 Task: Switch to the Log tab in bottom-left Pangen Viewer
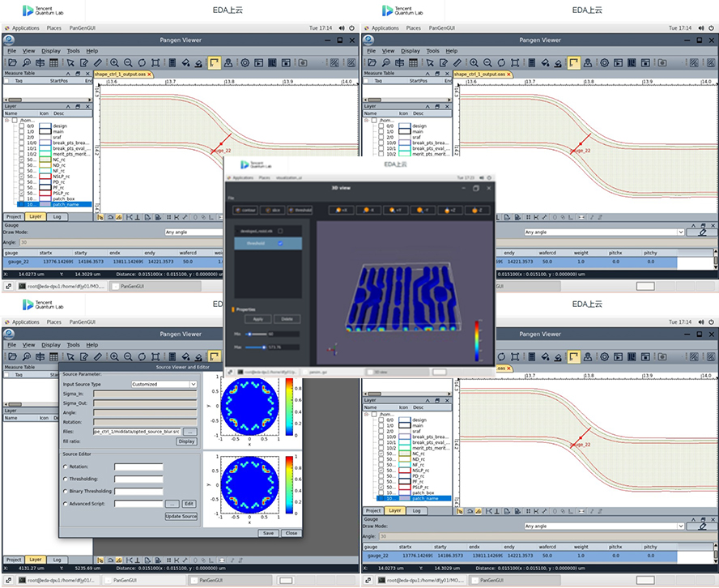tap(57, 560)
